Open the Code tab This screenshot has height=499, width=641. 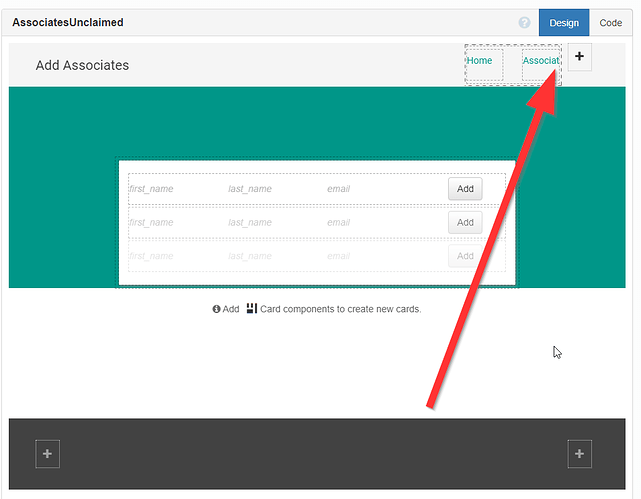tap(610, 23)
